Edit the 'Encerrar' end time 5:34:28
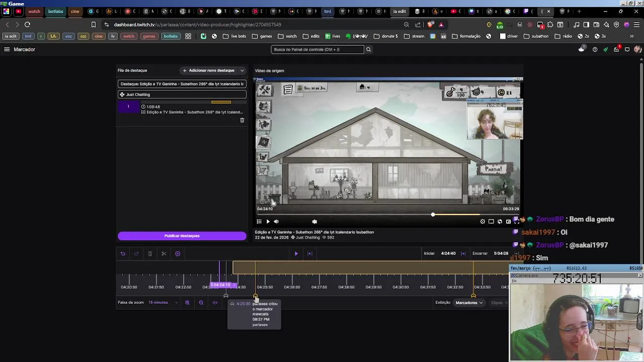Viewport: 644px width, 362px height. (x=501, y=253)
